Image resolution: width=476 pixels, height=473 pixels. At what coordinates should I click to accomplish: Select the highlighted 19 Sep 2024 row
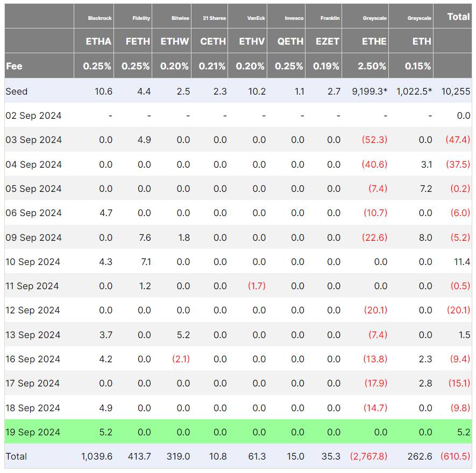[x=238, y=432]
